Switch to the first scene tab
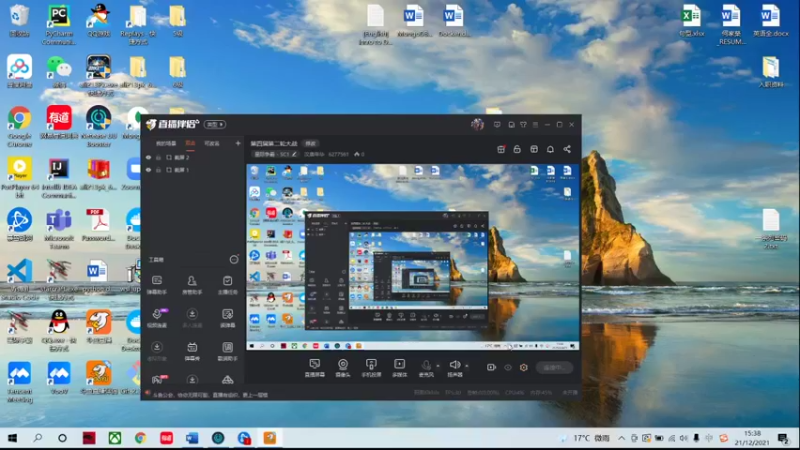The width and height of the screenshot is (800, 450). click(x=166, y=143)
